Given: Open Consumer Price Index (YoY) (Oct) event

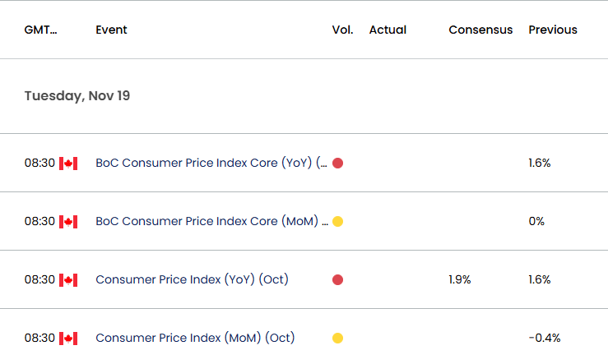Looking at the screenshot, I should [192, 279].
